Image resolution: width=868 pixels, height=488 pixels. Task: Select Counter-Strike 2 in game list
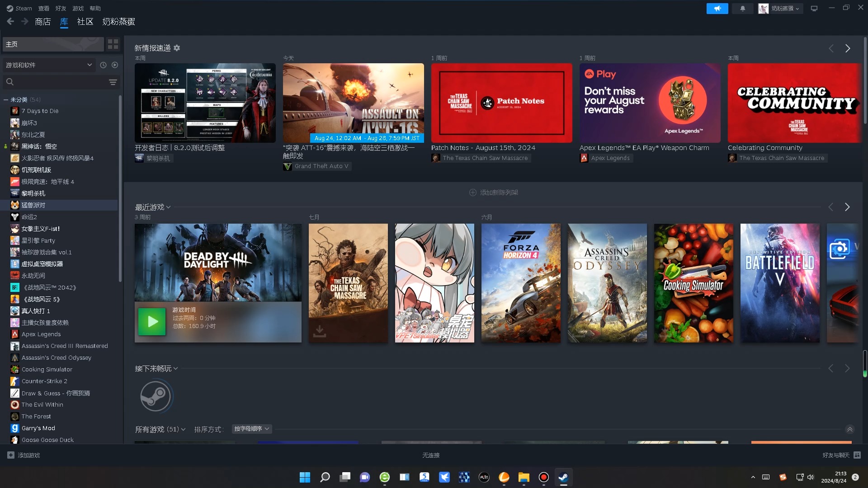tap(44, 381)
